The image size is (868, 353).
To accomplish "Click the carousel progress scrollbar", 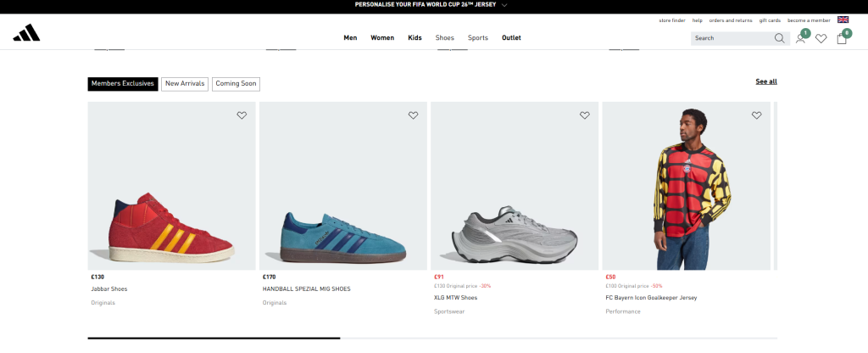I will (x=432, y=338).
